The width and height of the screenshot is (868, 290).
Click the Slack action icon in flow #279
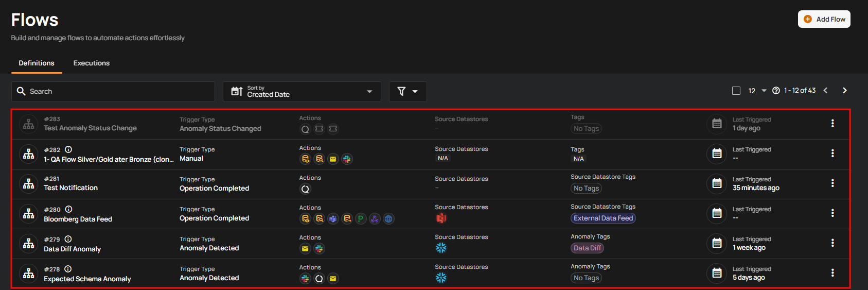(319, 249)
